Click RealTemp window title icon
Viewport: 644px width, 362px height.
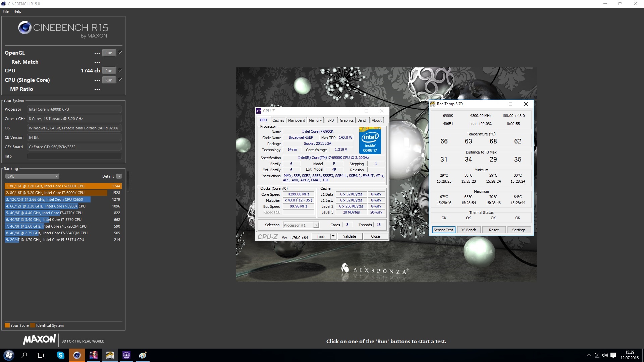[x=433, y=104]
